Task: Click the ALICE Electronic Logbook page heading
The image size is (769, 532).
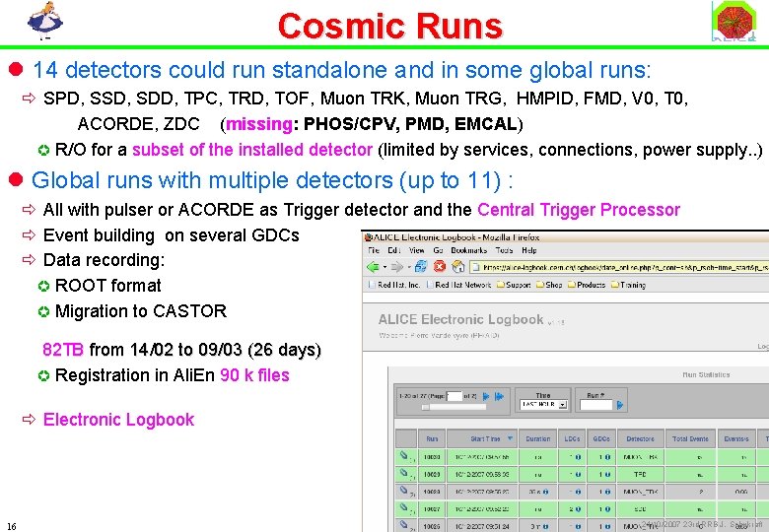Action: click(460, 319)
